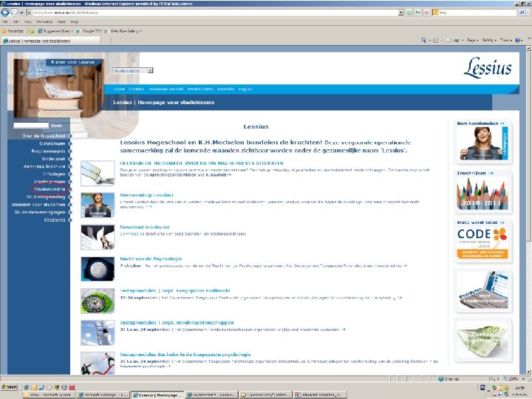This screenshot has height=399, width=532.
Task: Open Programmagids in the sidebar menu
Action: pos(48,151)
